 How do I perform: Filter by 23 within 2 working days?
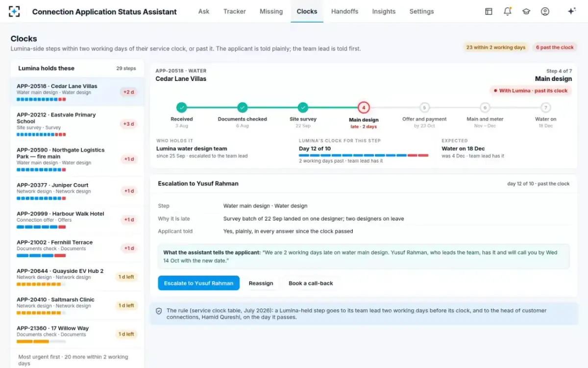496,48
